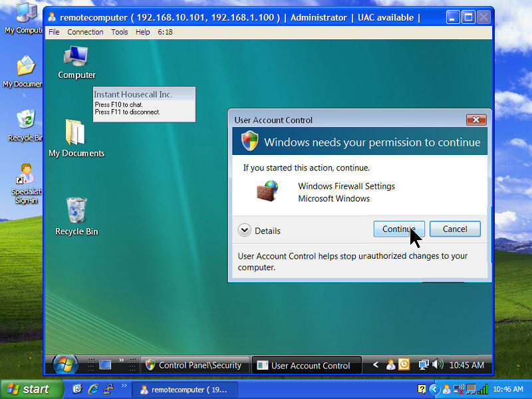Image resolution: width=532 pixels, height=399 pixels.
Task: Launch the Outlook Express quick launch icon
Action: pyautogui.click(x=77, y=389)
